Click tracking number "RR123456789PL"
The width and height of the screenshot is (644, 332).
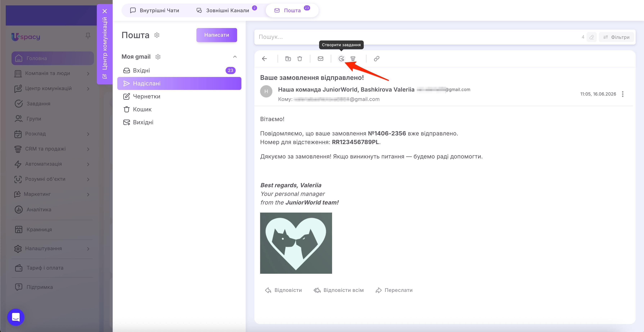(x=355, y=142)
